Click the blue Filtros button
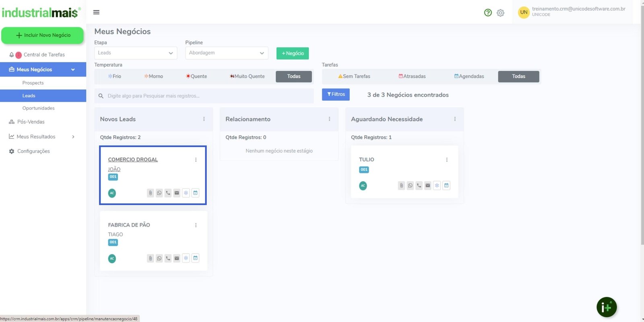The image size is (644, 322). point(336,95)
